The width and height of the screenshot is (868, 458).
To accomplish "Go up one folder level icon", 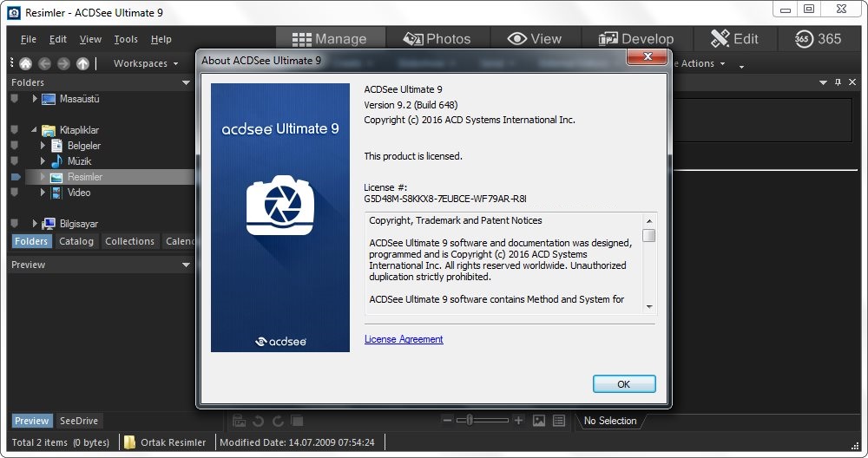I will (x=82, y=63).
